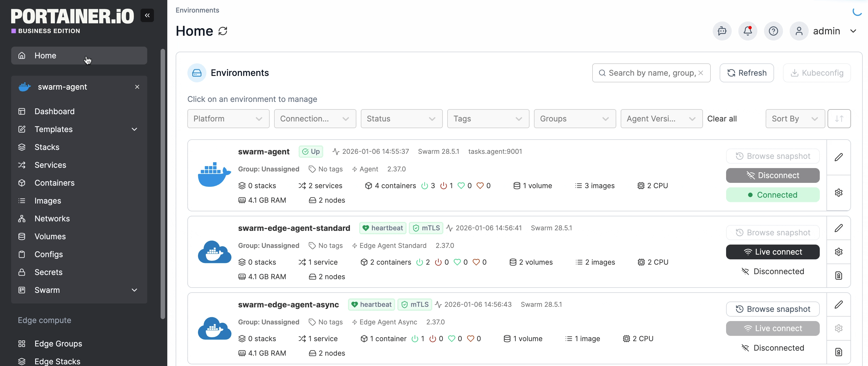Viewport: 868px width, 366px height.
Task: Open settings gear for swarm-edge-agent-standard
Action: pos(838,252)
